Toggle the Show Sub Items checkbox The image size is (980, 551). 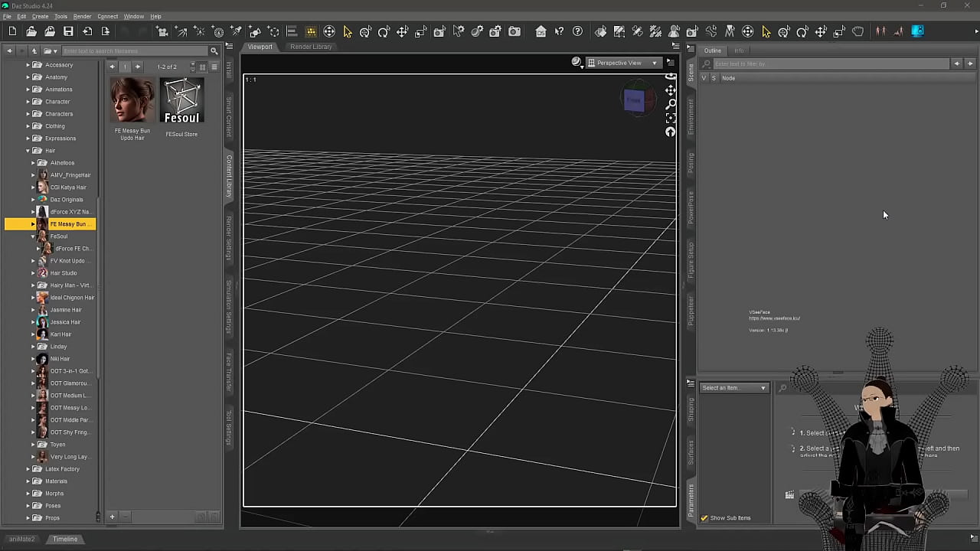704,518
